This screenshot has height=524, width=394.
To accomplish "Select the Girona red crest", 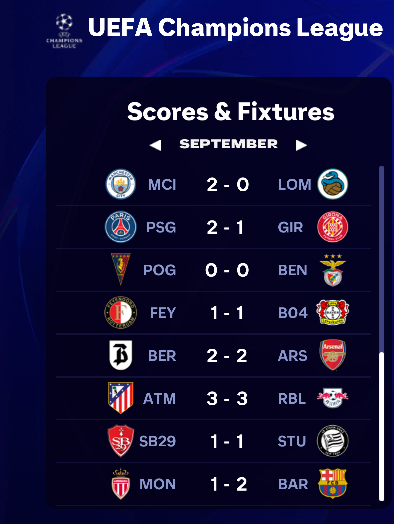I will point(333,227).
